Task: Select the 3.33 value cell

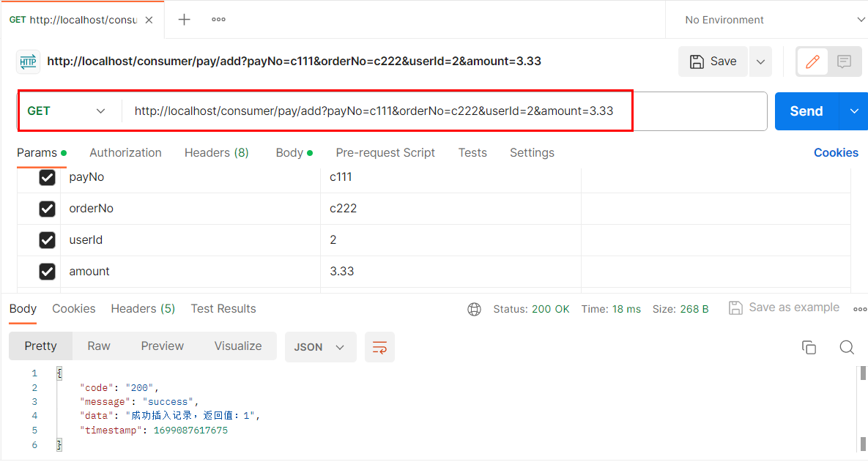Action: (450, 272)
